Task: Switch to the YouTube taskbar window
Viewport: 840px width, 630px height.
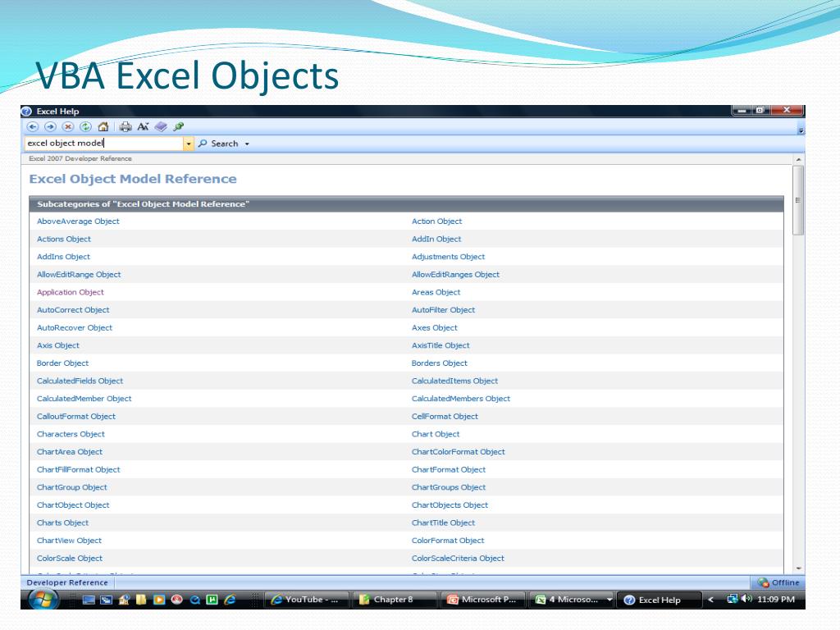Action: click(307, 600)
